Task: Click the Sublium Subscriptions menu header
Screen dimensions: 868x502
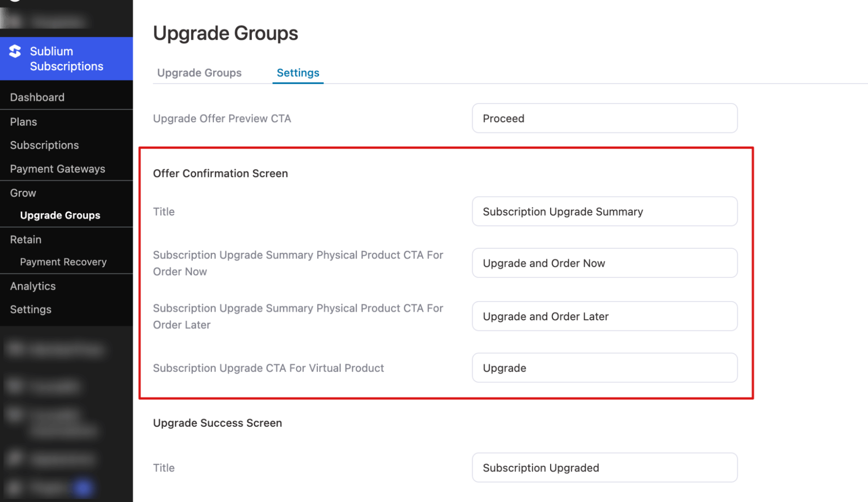Action: tap(66, 59)
